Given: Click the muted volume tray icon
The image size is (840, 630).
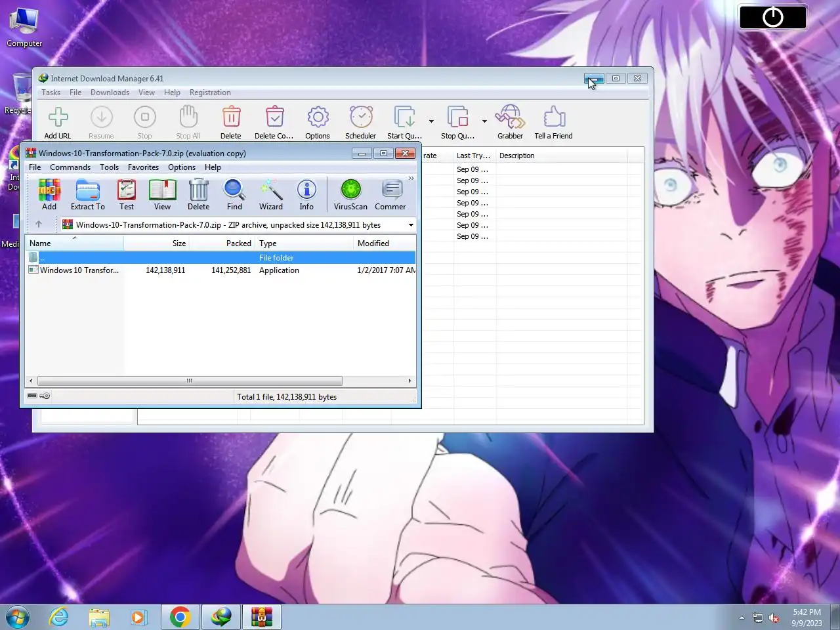Looking at the screenshot, I should point(774,618).
